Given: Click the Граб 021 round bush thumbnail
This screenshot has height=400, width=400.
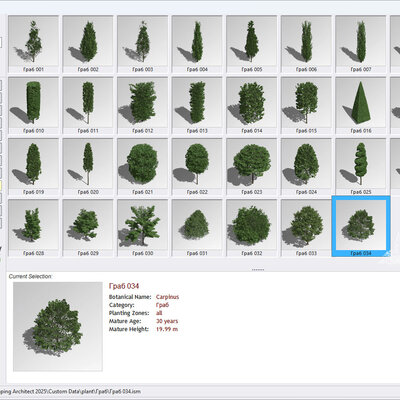Looking at the screenshot, I should 142,167.
